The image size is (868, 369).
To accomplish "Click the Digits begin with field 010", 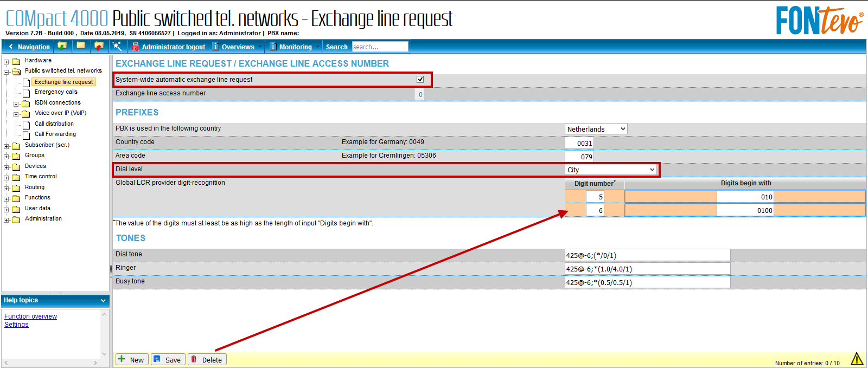I will click(x=745, y=197).
